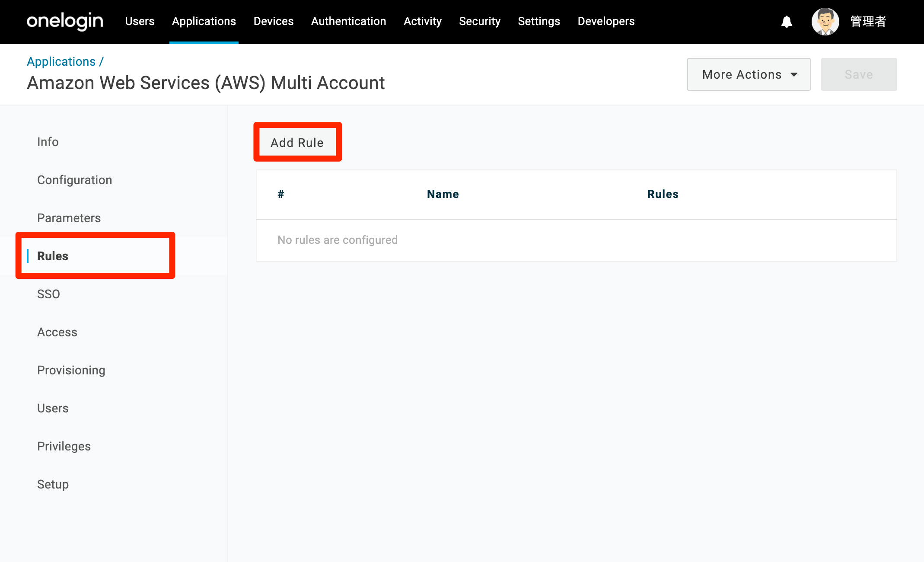Open the Developers top menu

(x=606, y=21)
